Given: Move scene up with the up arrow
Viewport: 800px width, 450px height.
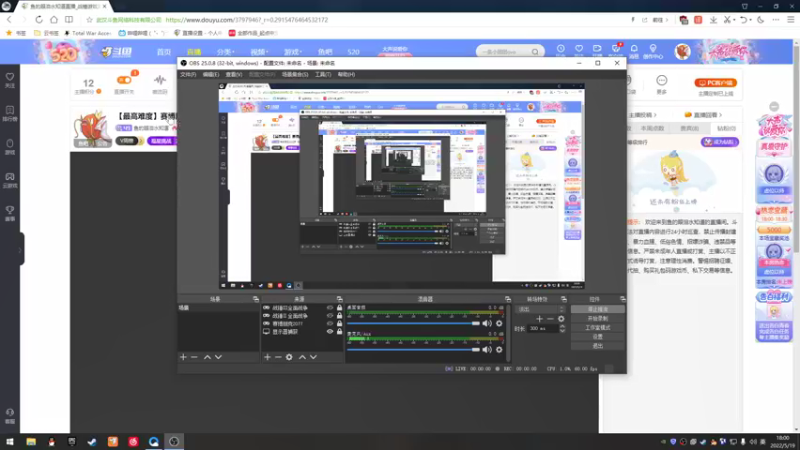Looking at the screenshot, I should click(207, 357).
